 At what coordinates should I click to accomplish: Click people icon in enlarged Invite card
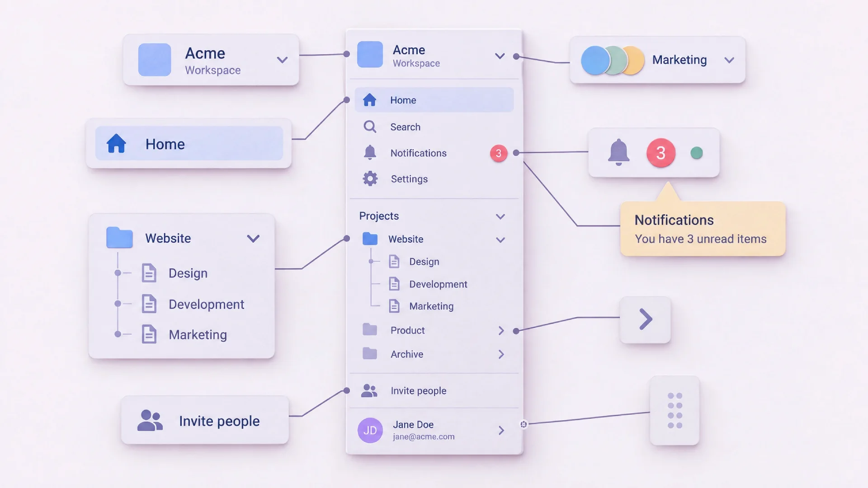(x=150, y=420)
